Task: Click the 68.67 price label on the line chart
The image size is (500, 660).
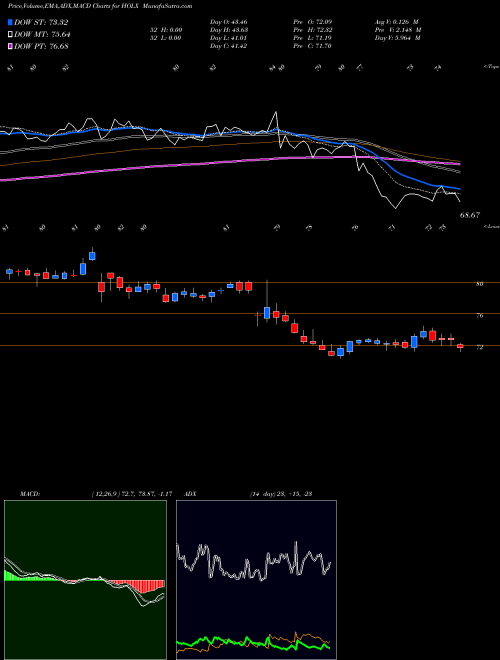Action: (x=470, y=215)
